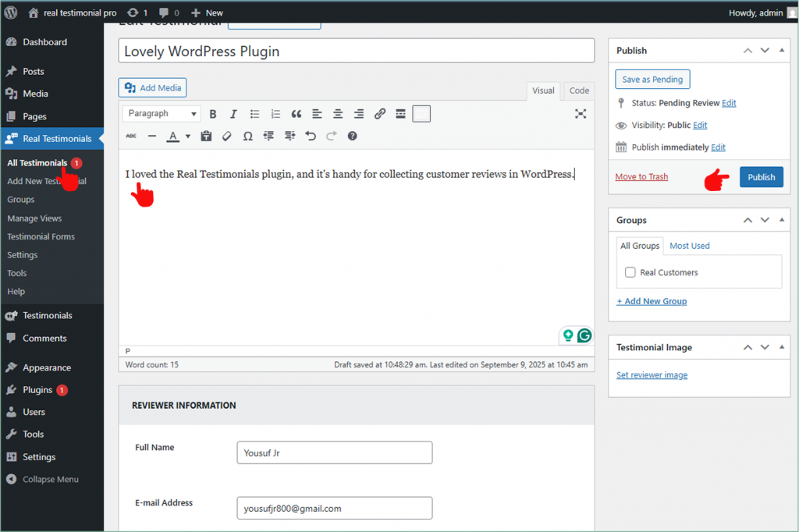Open Manage Views in sidebar
This screenshot has height=532, width=799.
[34, 218]
